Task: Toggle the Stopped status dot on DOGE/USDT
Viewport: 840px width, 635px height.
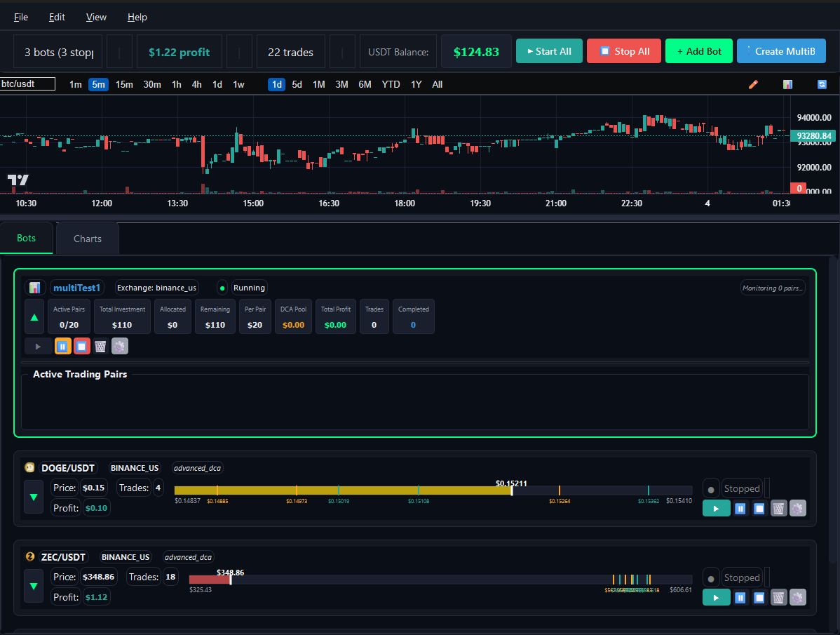Action: tap(711, 488)
